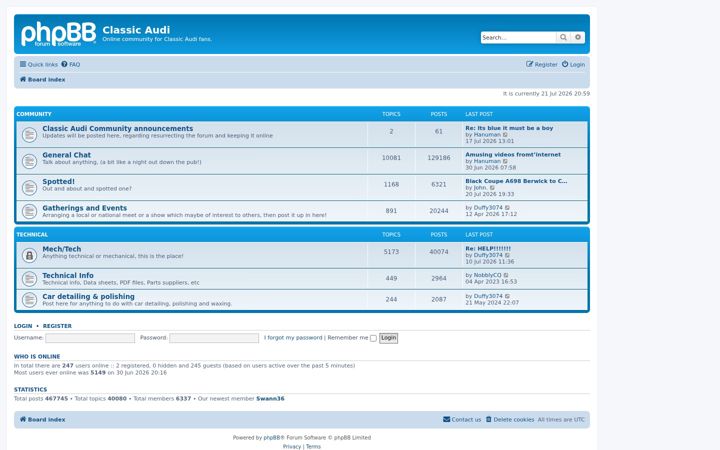This screenshot has width=720, height=450.
Task: Click the Classic Audi Community announcements forum icon
Action: click(29, 135)
